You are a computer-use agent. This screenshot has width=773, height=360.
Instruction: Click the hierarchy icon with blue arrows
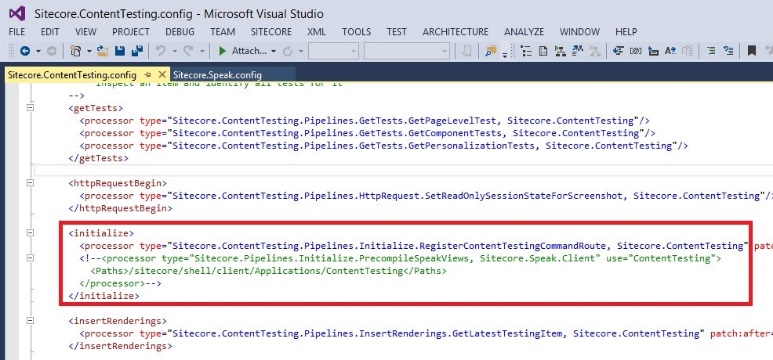point(578,51)
